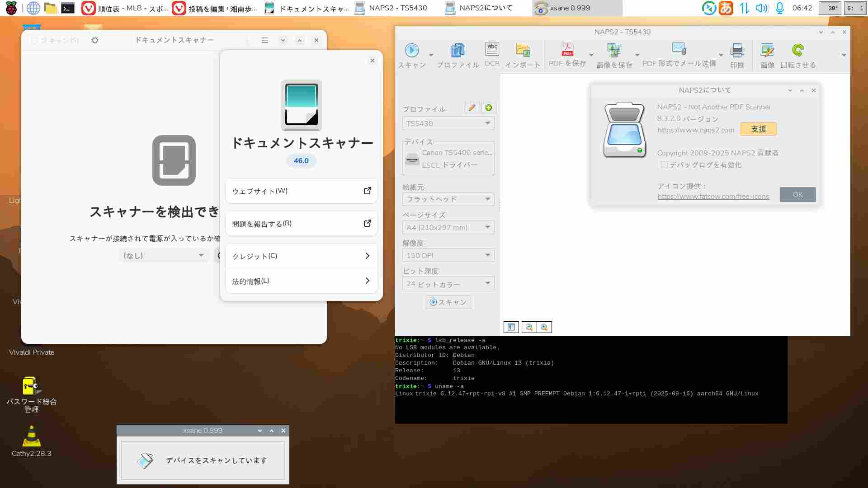The width and height of the screenshot is (868, 488).
Task: Expand the Email PDF dropdown arrow
Action: point(721,55)
